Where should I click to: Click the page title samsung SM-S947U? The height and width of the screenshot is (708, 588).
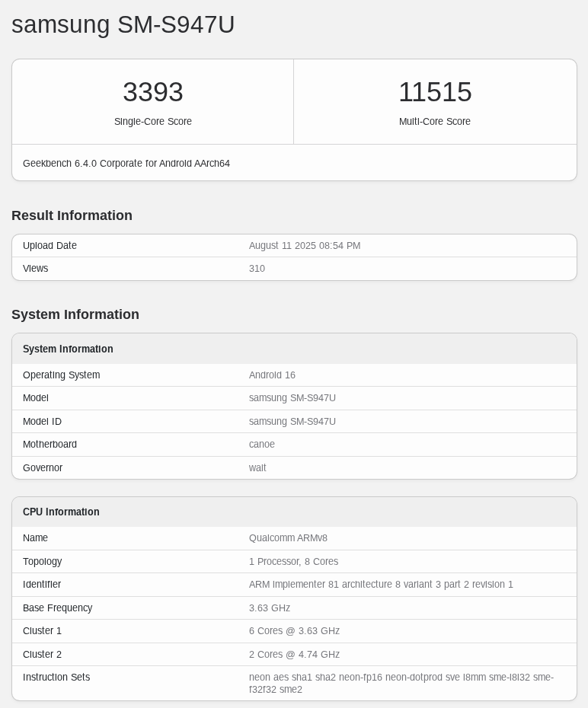point(123,24)
